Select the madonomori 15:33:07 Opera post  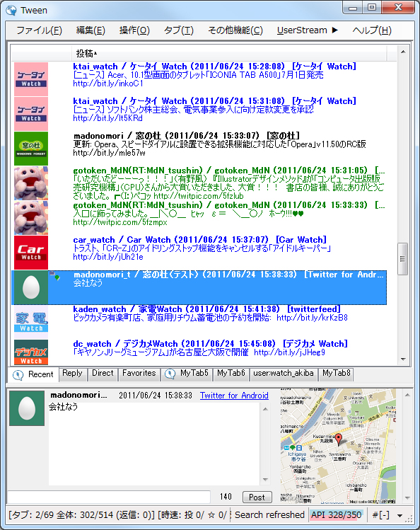199,149
